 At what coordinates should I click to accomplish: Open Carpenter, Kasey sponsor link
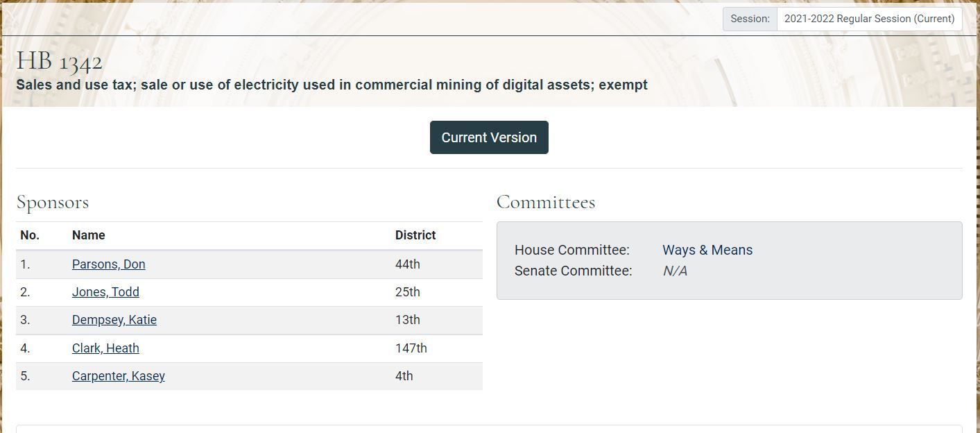tap(119, 376)
